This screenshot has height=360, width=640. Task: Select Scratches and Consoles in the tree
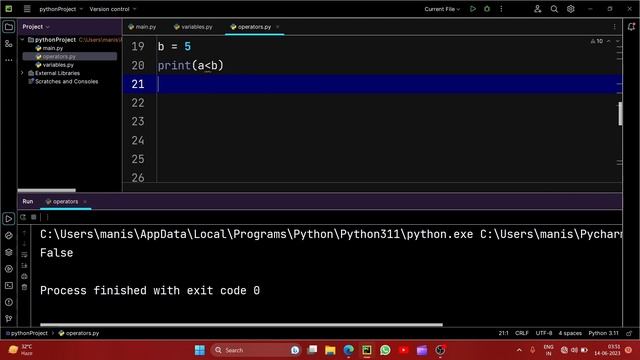point(63,82)
